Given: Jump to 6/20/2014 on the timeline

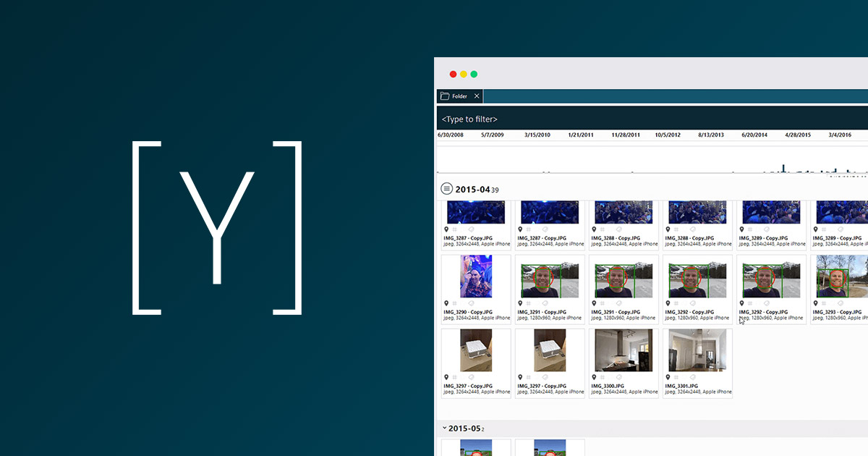Looking at the screenshot, I should 755,135.
